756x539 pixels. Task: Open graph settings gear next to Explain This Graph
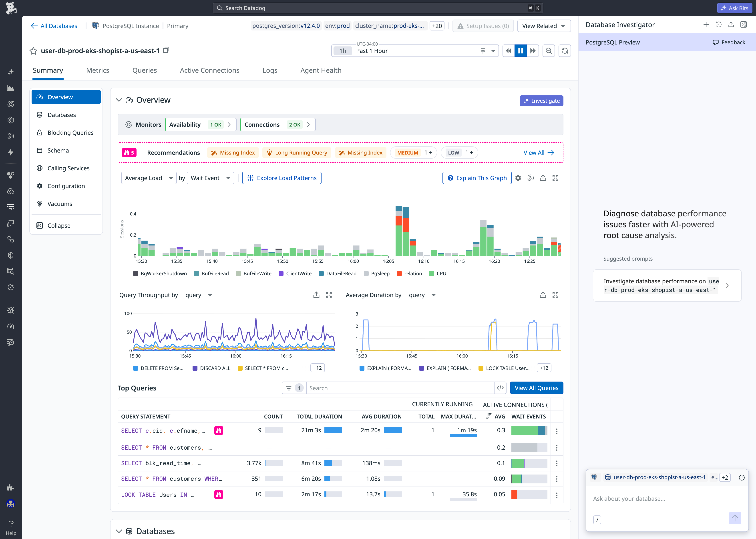click(518, 178)
